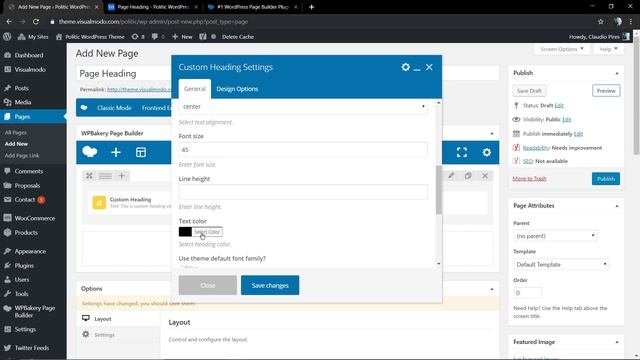The width and height of the screenshot is (640, 360).
Task: Click the gray Close button in dialog
Action: (207, 285)
